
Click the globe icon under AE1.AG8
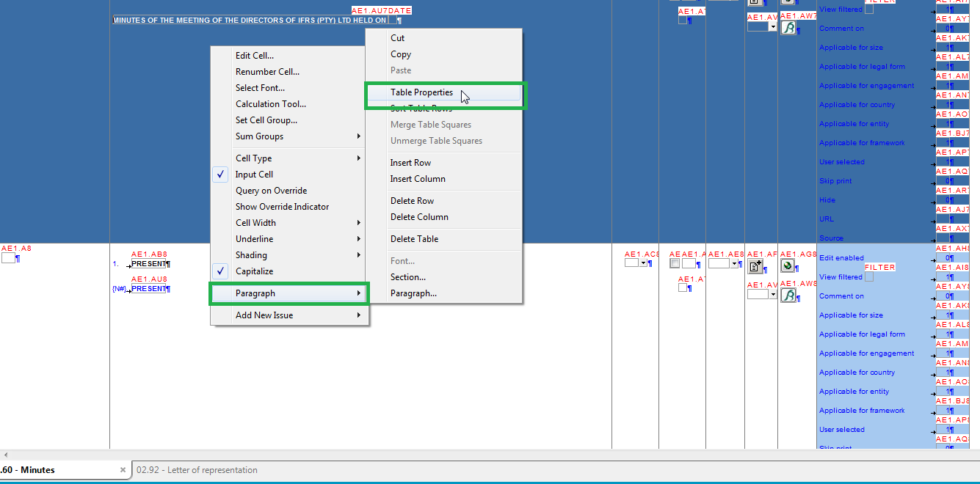pyautogui.click(x=788, y=265)
